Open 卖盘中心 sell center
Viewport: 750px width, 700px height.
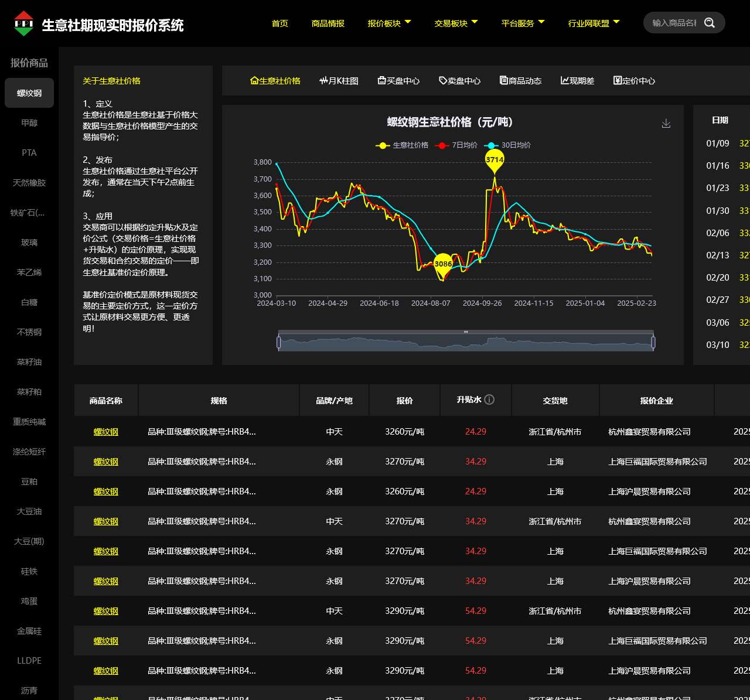[x=460, y=81]
